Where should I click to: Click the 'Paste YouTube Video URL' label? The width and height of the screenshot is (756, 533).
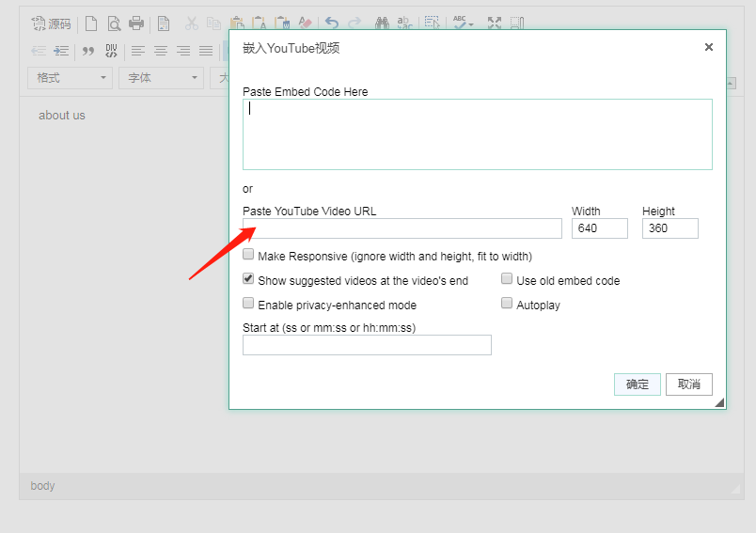[x=309, y=212]
